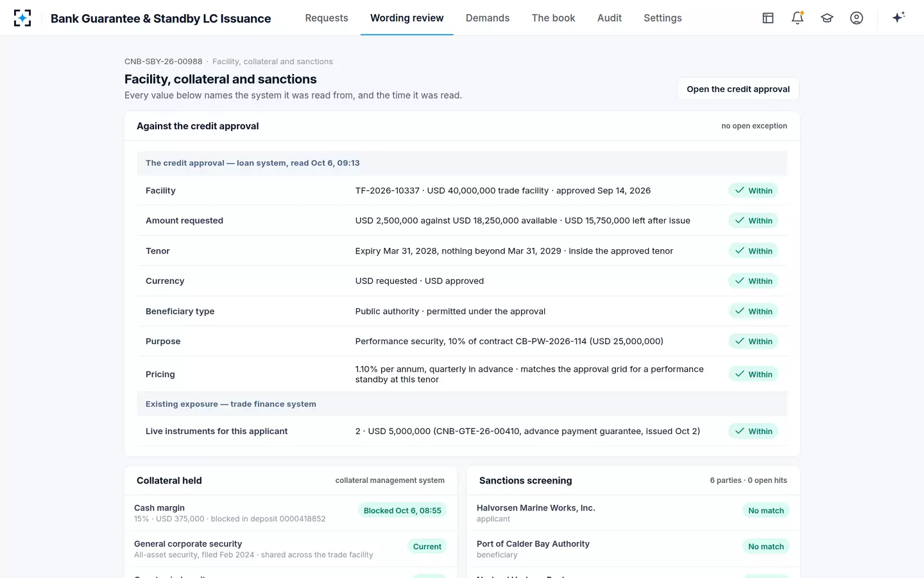
Task: Click No match badge for Port of Calder Bay
Action: coord(766,547)
